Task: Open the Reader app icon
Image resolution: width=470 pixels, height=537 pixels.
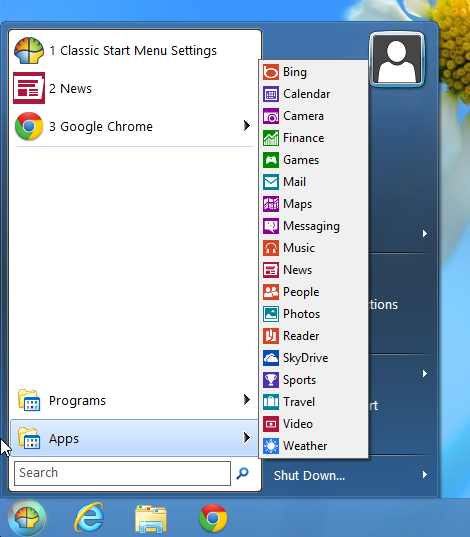Action: point(271,336)
